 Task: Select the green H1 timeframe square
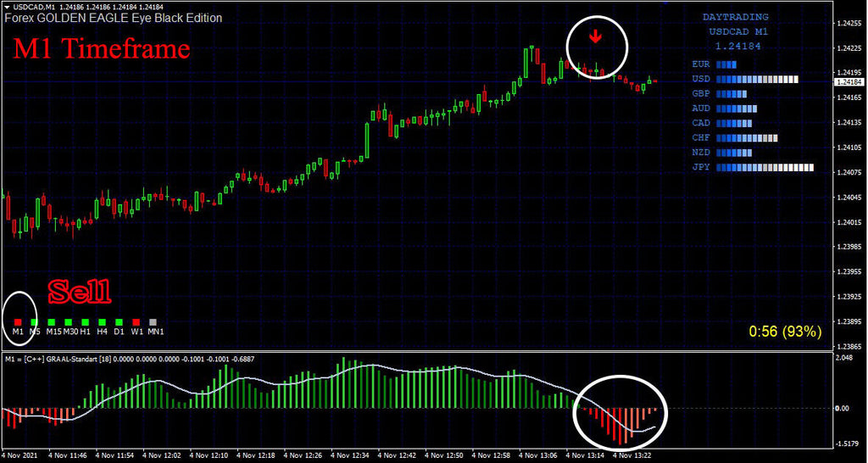[86, 321]
